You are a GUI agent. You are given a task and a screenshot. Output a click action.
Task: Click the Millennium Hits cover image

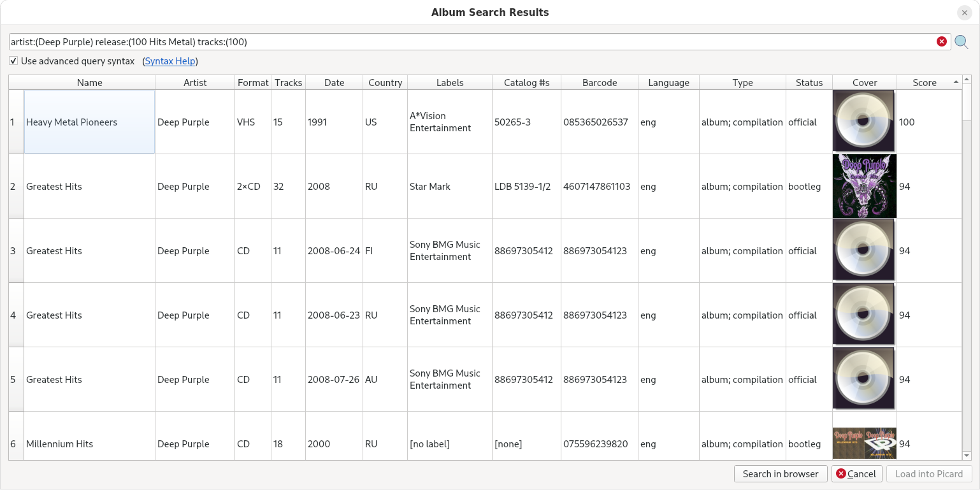point(864,443)
